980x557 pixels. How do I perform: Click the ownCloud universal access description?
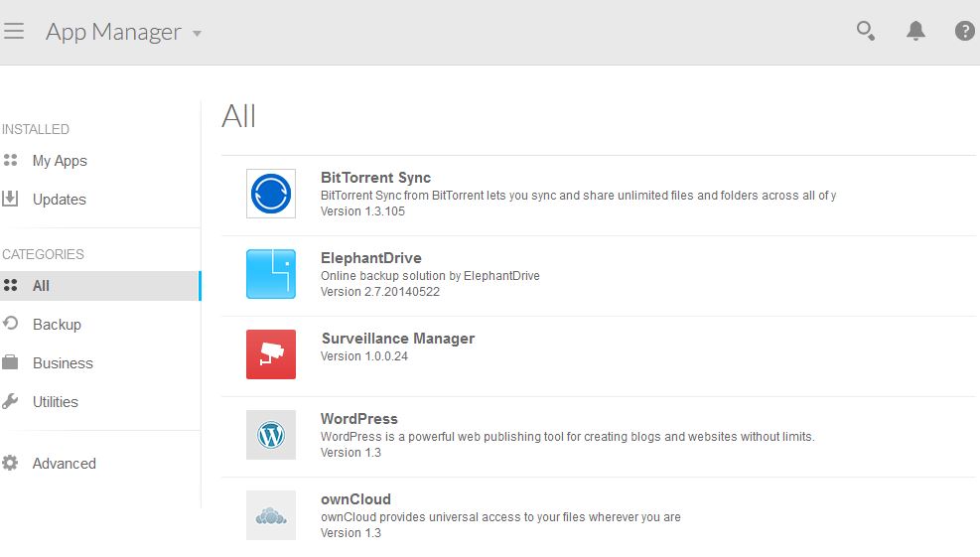tap(500, 517)
